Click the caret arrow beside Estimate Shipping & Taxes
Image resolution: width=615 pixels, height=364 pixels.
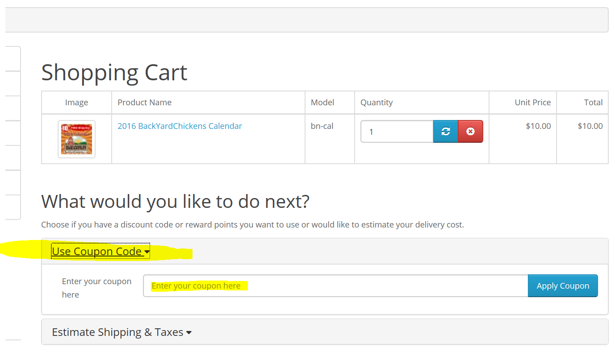click(x=189, y=333)
